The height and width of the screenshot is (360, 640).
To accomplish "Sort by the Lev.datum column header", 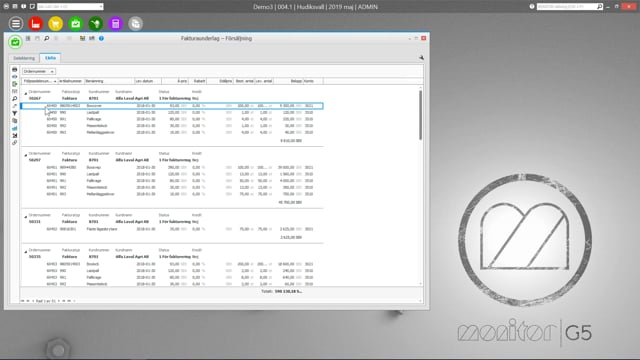I will (148, 81).
